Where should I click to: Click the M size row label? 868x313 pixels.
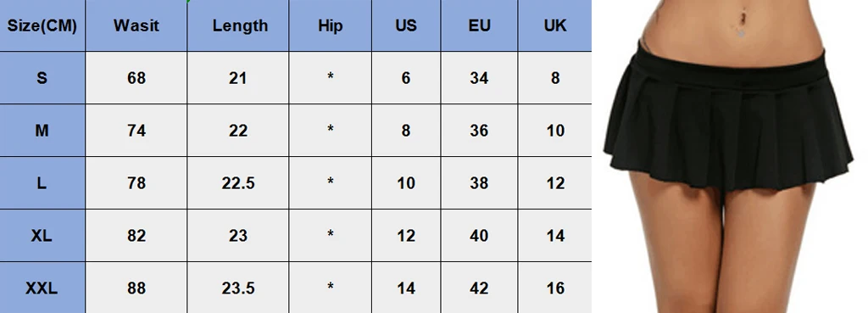coord(42,130)
